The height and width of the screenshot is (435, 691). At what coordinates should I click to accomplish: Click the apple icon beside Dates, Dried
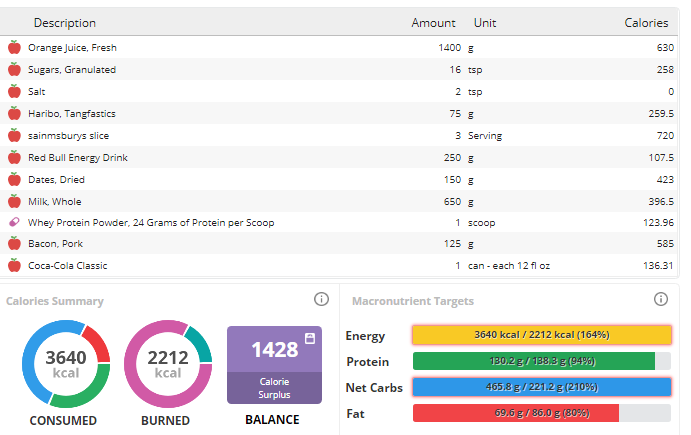[15, 179]
